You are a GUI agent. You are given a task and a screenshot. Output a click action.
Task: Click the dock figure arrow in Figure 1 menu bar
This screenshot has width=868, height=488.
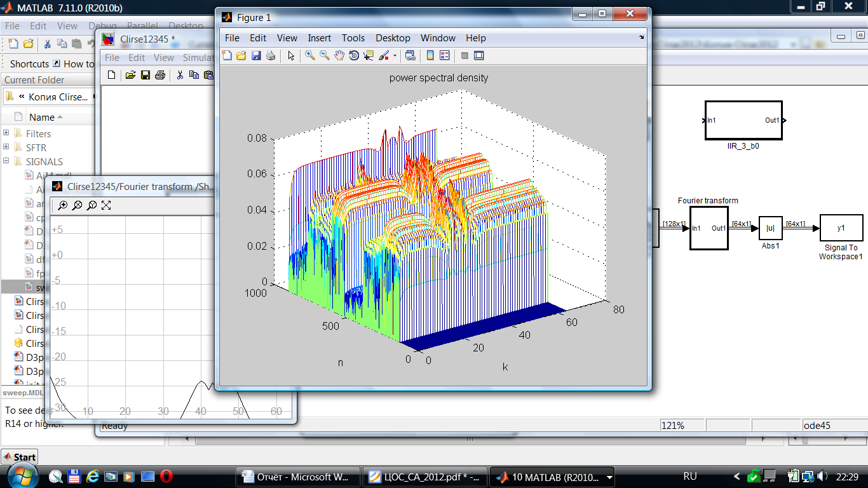[641, 37]
